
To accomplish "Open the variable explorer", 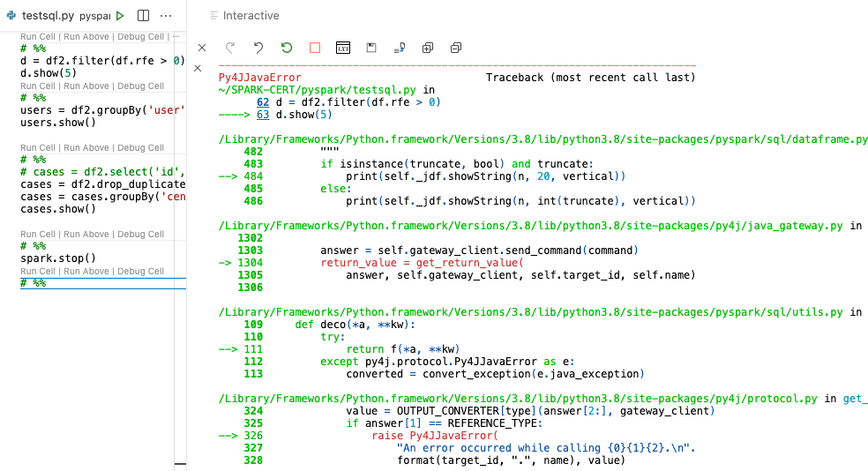I will (343, 48).
